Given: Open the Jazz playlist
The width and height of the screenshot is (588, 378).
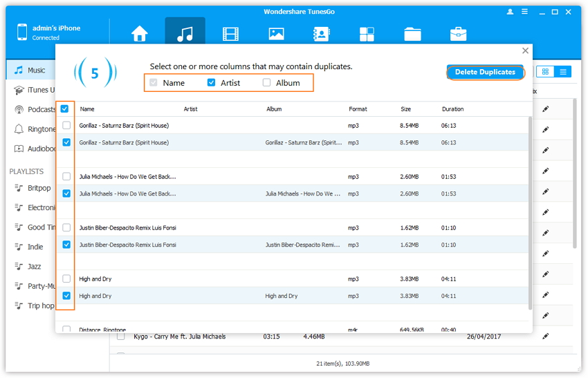Looking at the screenshot, I should pyautogui.click(x=34, y=266).
